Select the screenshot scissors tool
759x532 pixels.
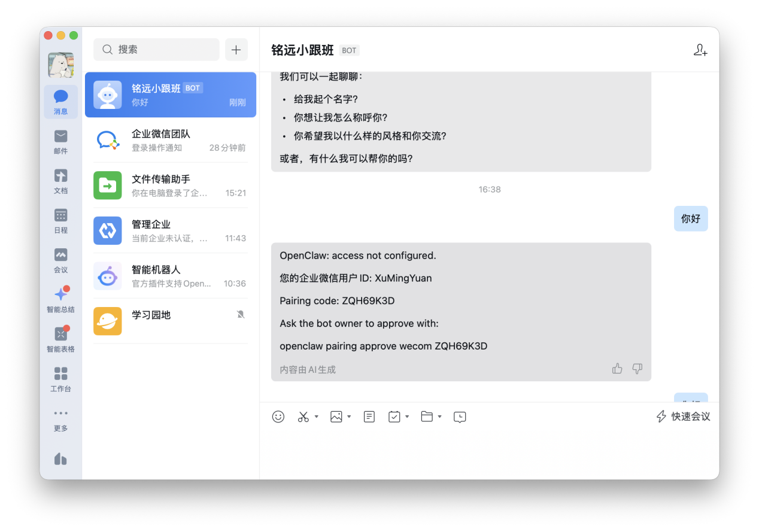302,416
